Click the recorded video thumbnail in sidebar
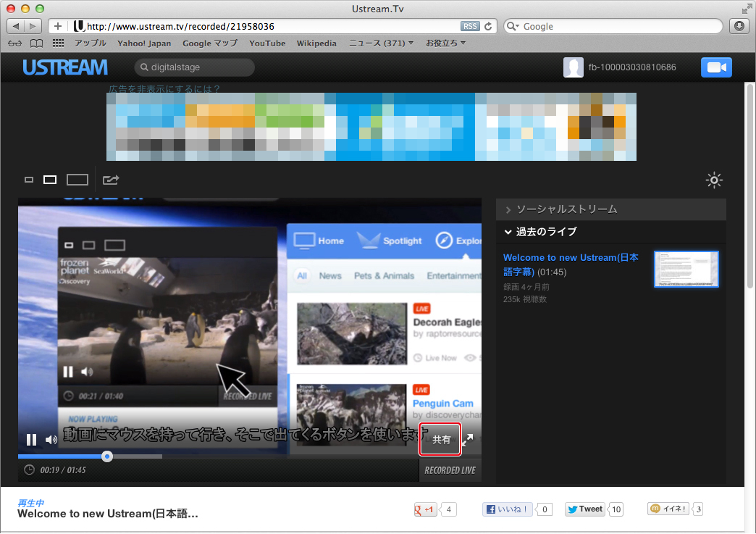 point(686,269)
